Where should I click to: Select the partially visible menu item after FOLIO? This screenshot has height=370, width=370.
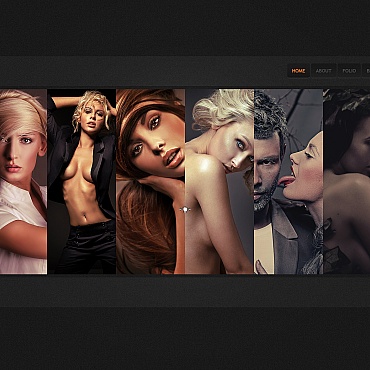tap(366, 71)
